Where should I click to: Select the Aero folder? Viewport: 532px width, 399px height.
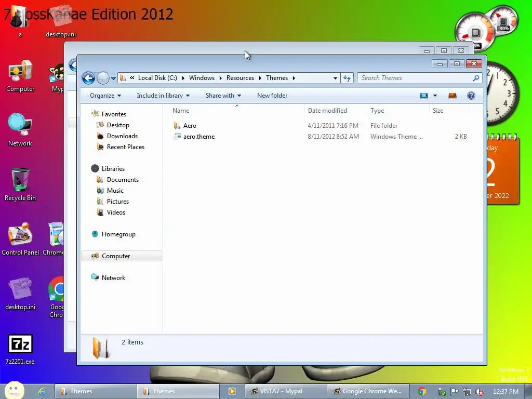coord(190,126)
